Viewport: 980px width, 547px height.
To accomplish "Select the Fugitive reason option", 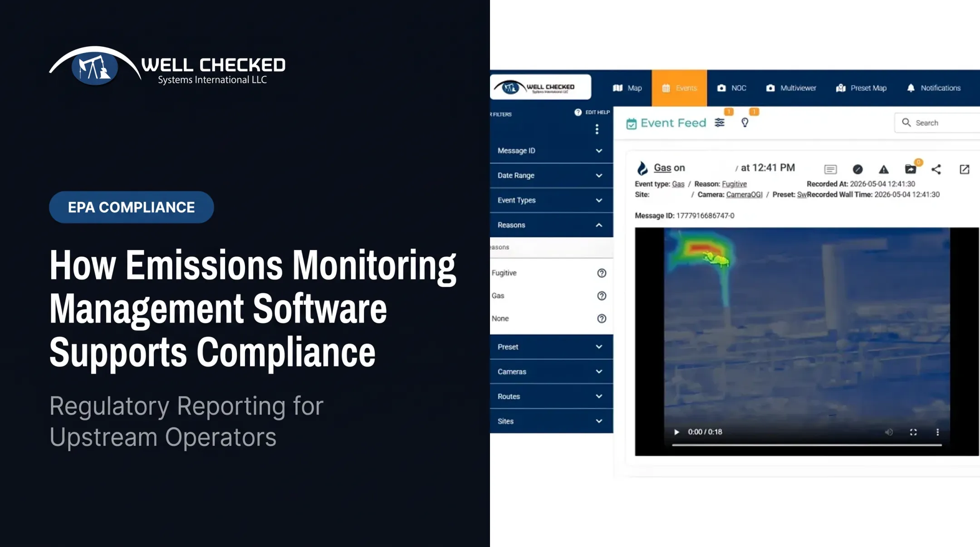I will [504, 273].
